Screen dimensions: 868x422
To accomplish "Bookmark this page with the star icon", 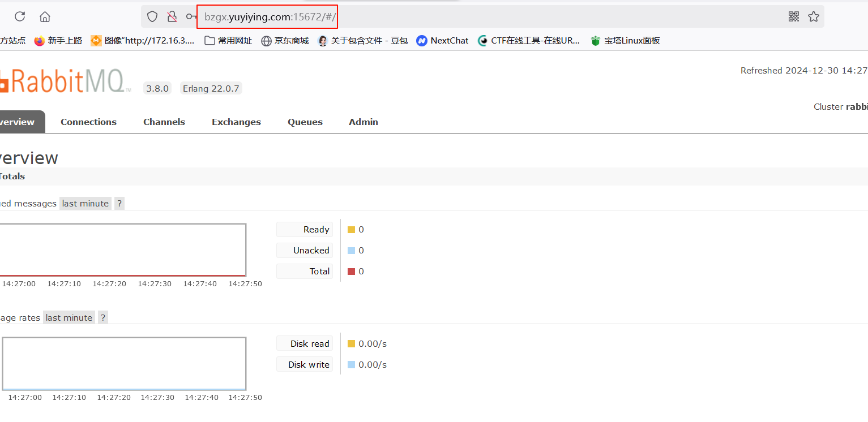I will pos(814,16).
